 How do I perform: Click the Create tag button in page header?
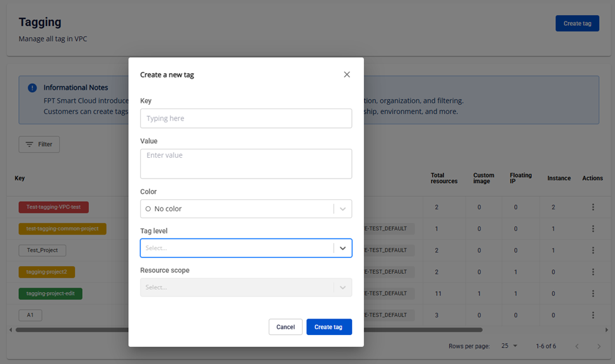click(577, 23)
